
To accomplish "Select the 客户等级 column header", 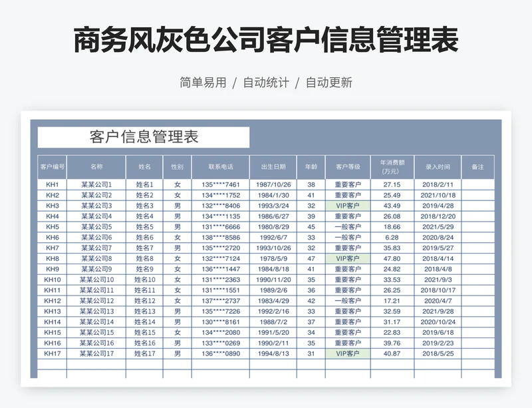I will 348,167.
